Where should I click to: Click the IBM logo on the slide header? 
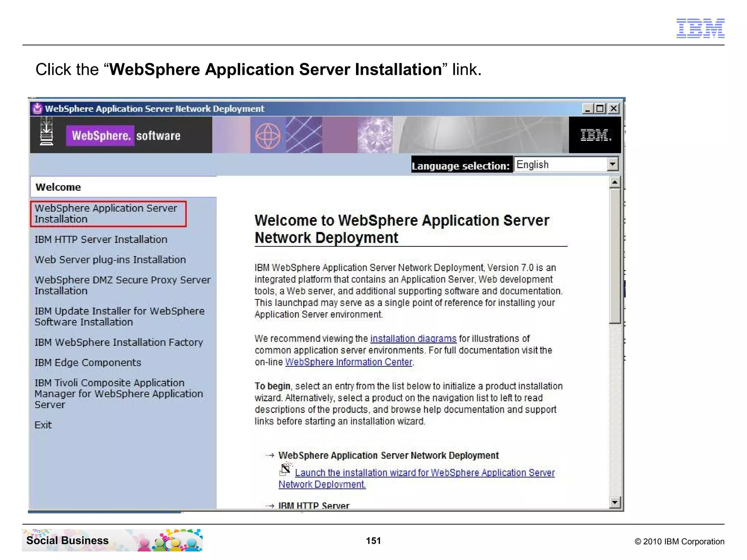pyautogui.click(x=700, y=28)
